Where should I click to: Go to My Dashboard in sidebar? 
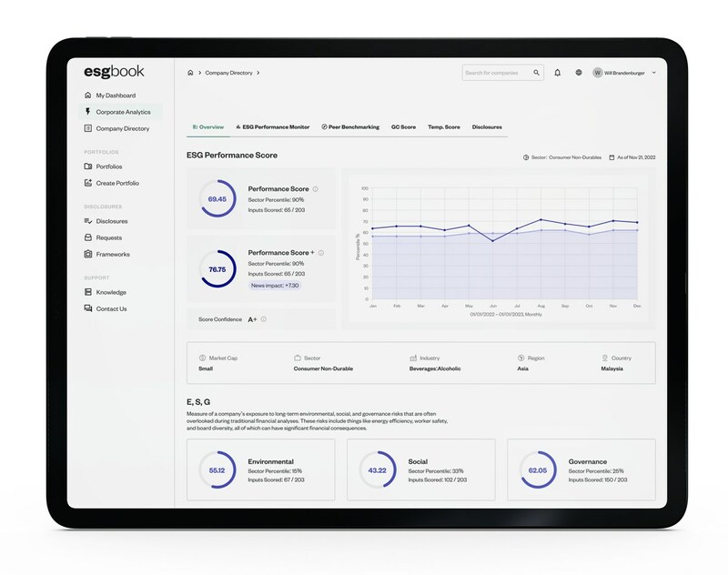(x=115, y=96)
